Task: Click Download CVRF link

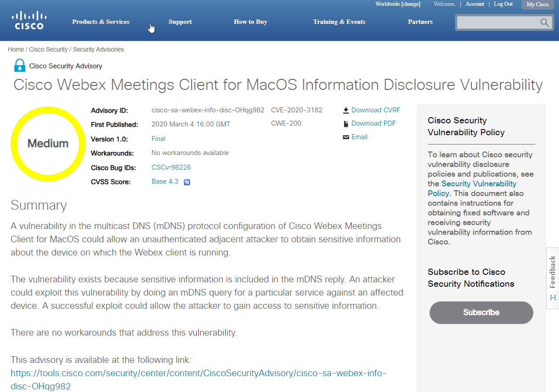Action: click(376, 110)
